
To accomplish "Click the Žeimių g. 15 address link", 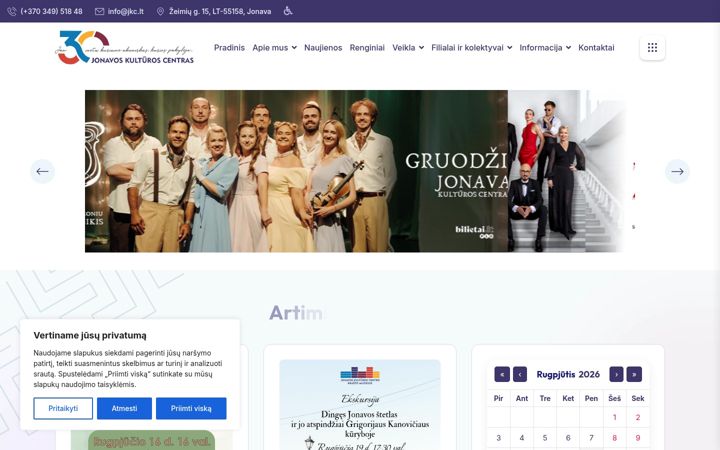I will (220, 11).
